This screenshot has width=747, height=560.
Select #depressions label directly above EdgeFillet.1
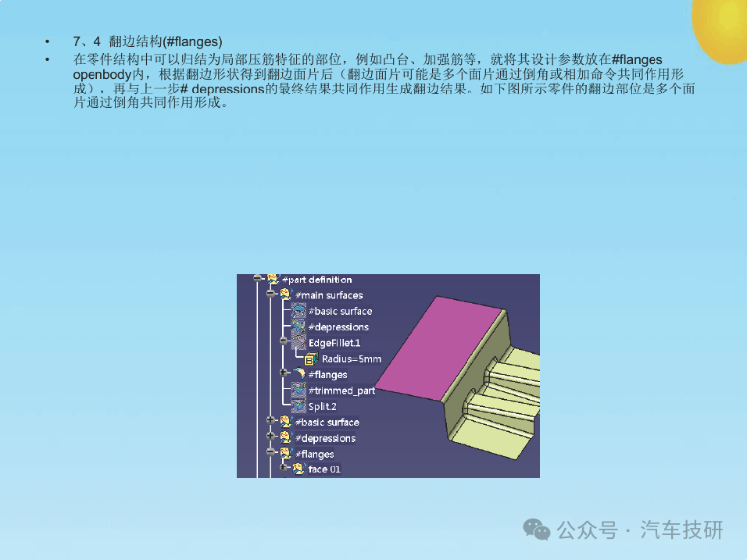point(338,327)
